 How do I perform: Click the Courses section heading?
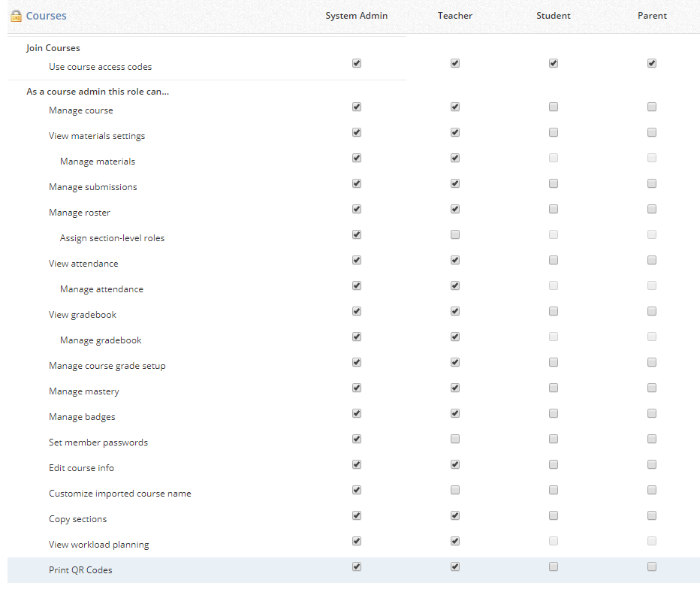pos(46,16)
